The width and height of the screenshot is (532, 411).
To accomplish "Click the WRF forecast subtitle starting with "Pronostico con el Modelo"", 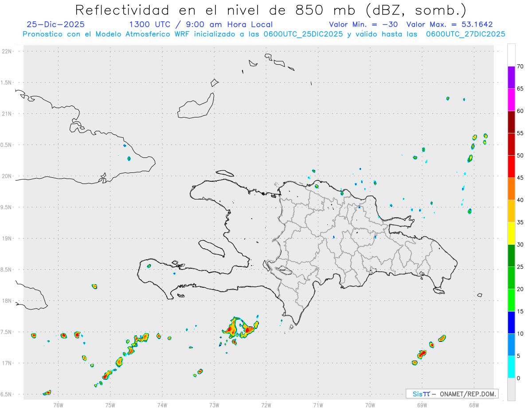I will pos(264,34).
